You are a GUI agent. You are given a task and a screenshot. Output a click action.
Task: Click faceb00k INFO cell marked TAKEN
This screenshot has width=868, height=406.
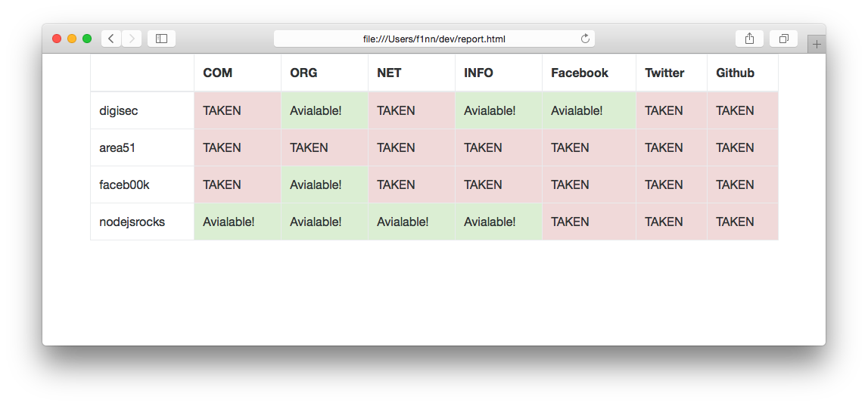tap(498, 184)
